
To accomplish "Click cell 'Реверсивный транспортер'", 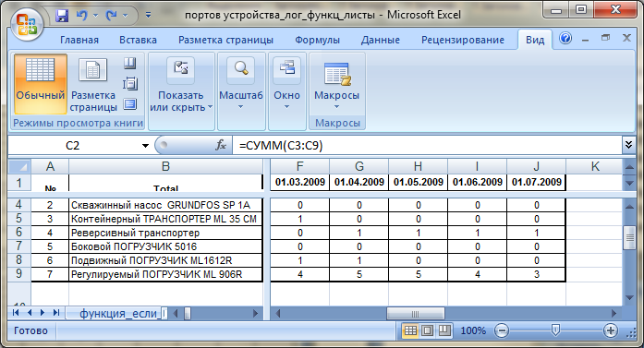I will point(165,234).
